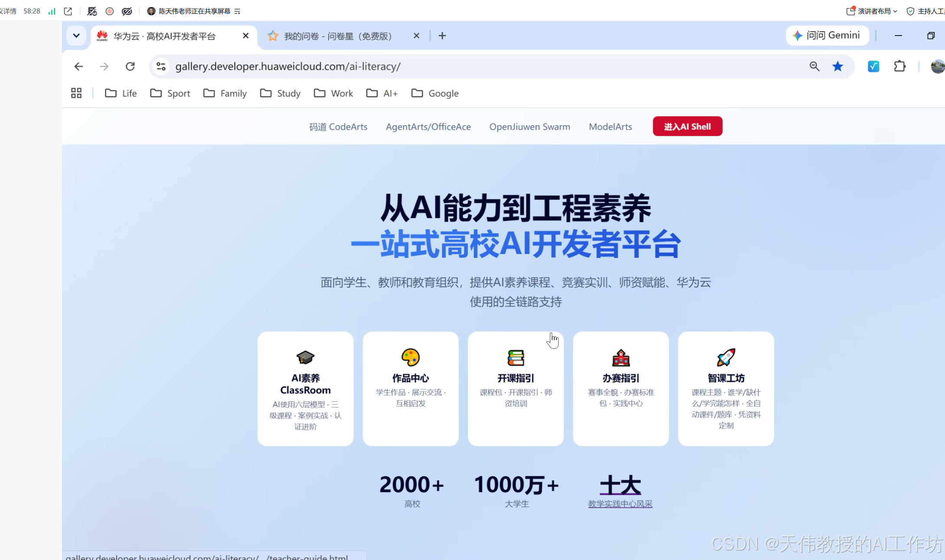Open Chrome's tab search dropdown arrow
Image resolution: width=945 pixels, height=560 pixels.
(x=76, y=36)
